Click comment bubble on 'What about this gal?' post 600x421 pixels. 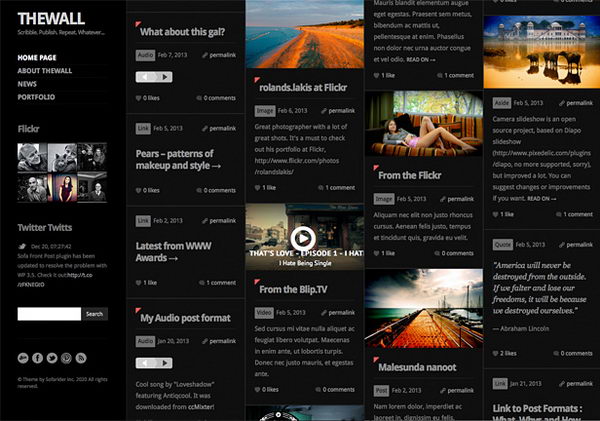tap(199, 98)
